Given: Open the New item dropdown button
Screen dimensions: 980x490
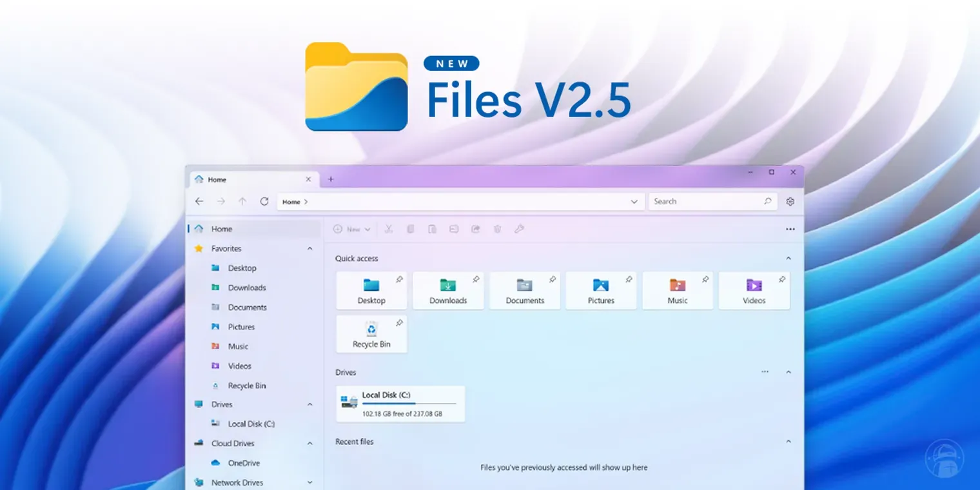Looking at the screenshot, I should [352, 230].
